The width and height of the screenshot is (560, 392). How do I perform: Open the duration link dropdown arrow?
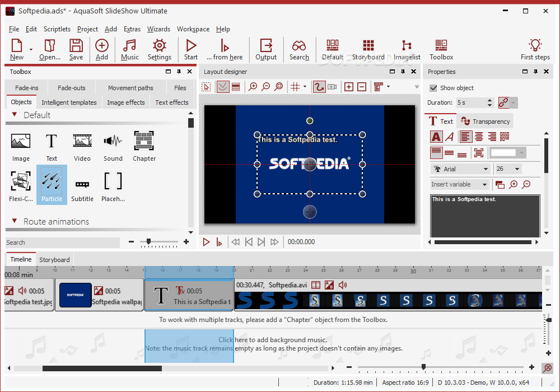point(513,103)
